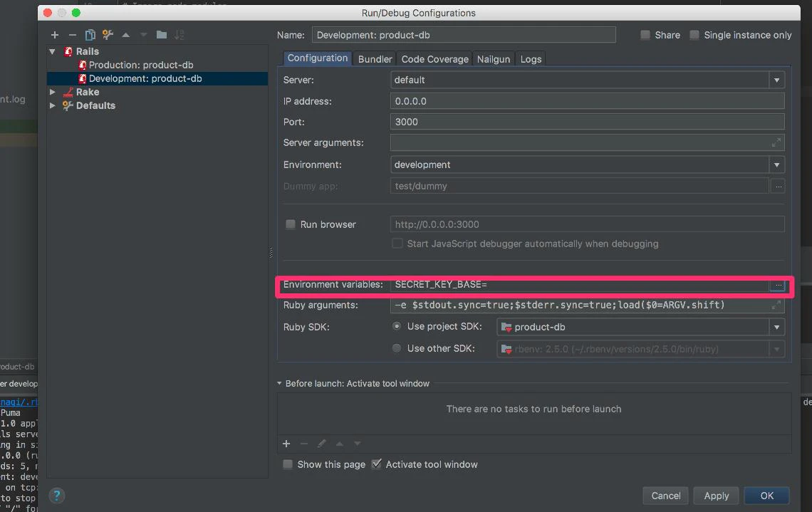812x512 pixels.
Task: Expand the Rake tree node
Action: 52,92
